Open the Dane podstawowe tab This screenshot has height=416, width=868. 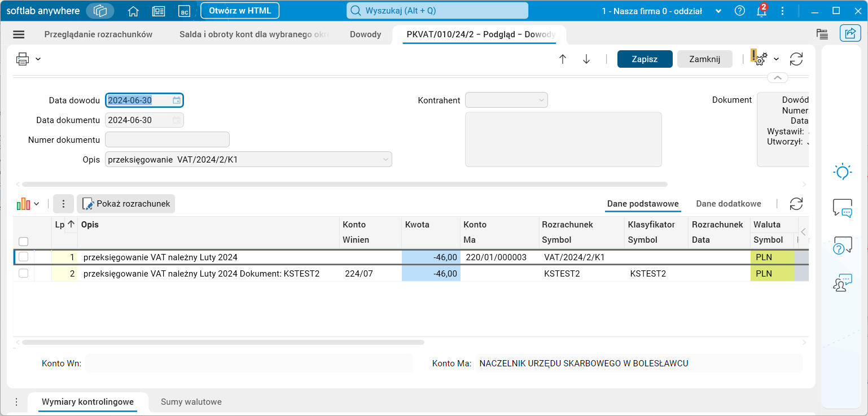[643, 204]
